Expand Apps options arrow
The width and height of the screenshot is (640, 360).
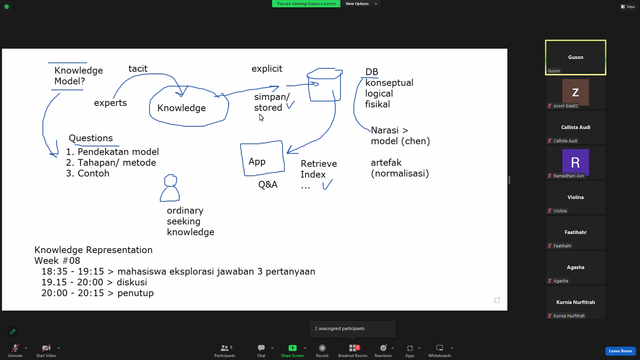coord(419,348)
